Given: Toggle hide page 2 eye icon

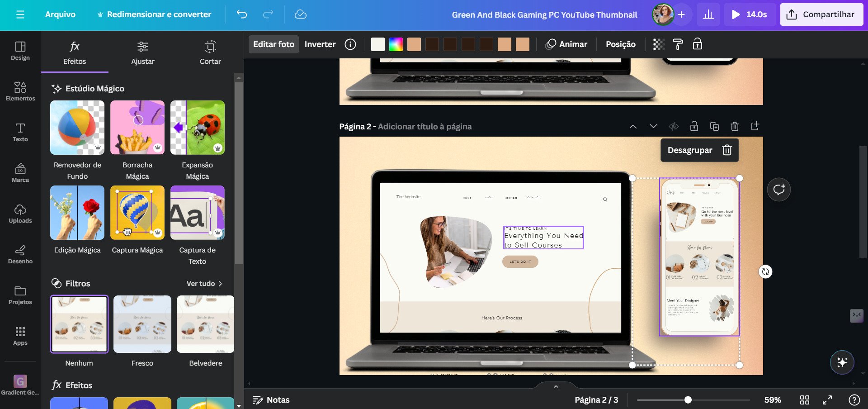Looking at the screenshot, I should (x=674, y=127).
